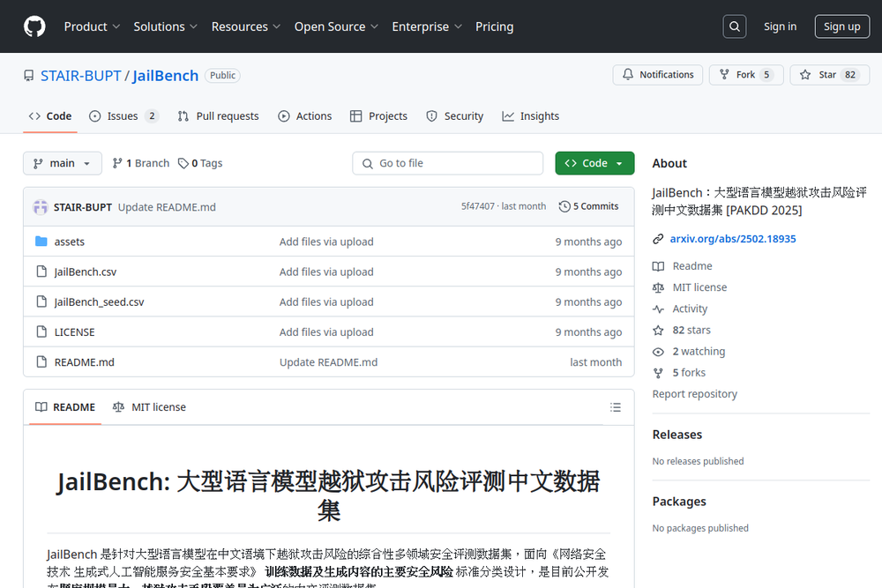Click the Report repository link

pyautogui.click(x=695, y=394)
